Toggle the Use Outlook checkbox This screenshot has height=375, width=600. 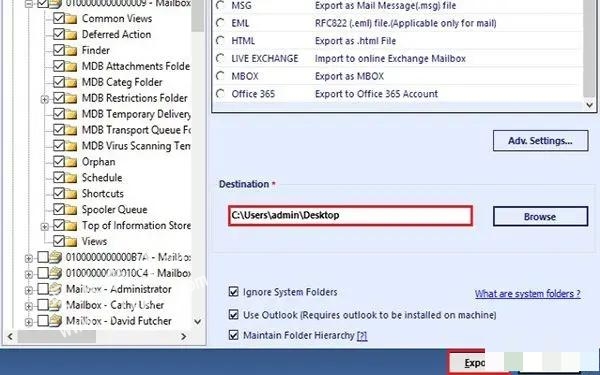point(233,315)
